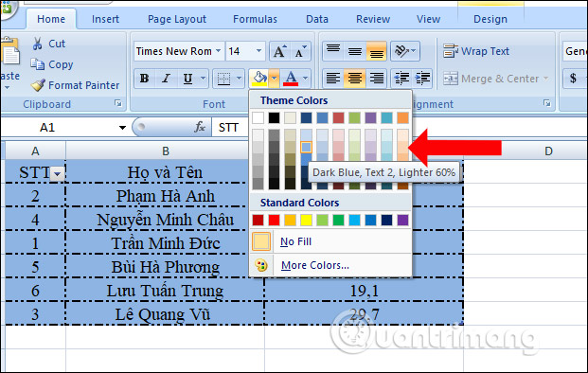Open the font size dropdown
The height and width of the screenshot is (373, 588).
tap(258, 51)
